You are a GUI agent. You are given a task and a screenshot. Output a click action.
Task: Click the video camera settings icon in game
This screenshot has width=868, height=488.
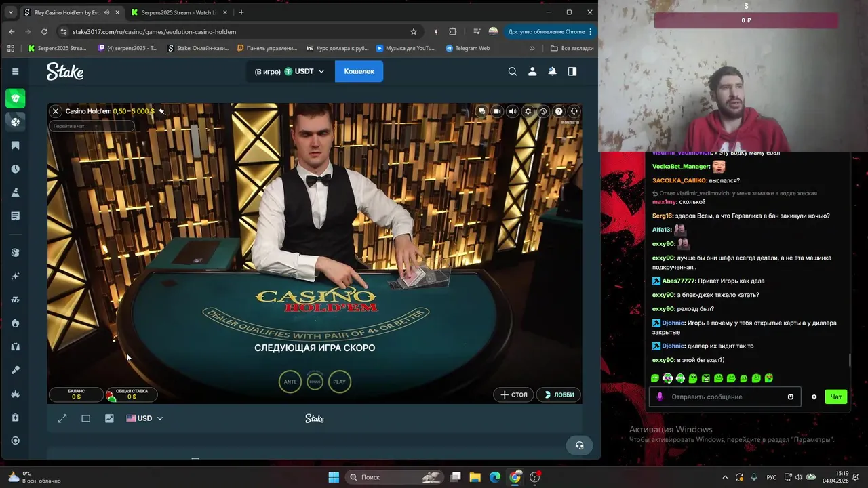coord(497,111)
